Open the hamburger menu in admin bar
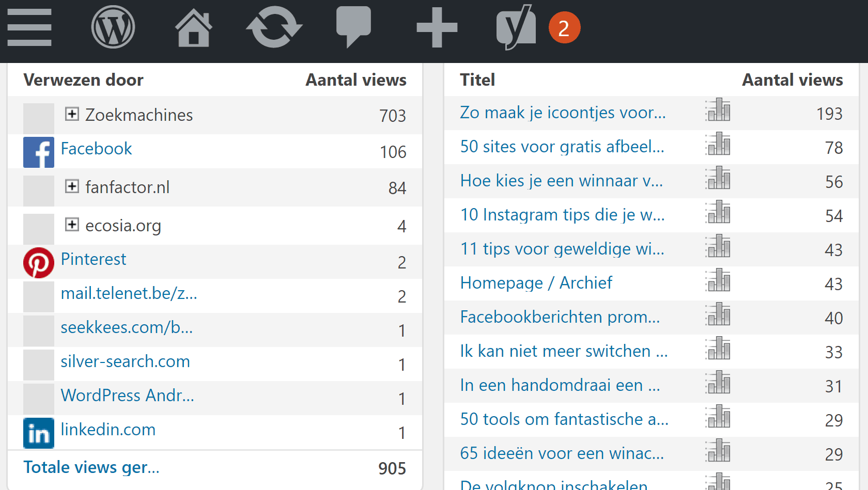 [x=29, y=27]
